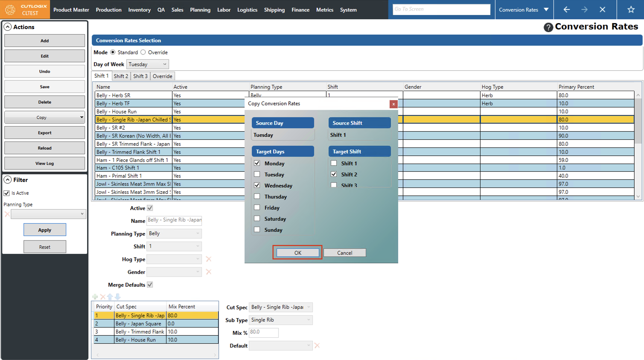The width and height of the screenshot is (644, 360).
Task: Switch to the Shift 3 tab
Action: (140, 76)
